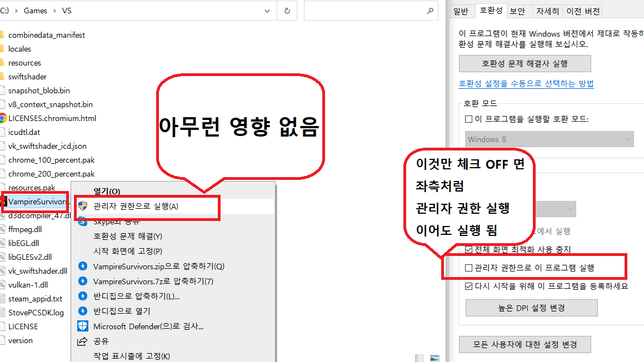Choose 시작 화면에 고정(P) from context menu
The height and width of the screenshot is (362, 644).
tap(127, 251)
